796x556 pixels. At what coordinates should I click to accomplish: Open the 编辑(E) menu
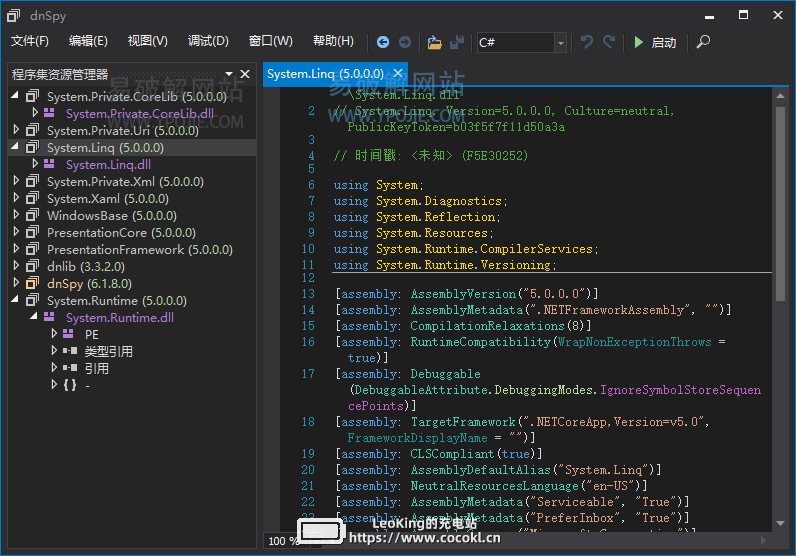[x=88, y=41]
